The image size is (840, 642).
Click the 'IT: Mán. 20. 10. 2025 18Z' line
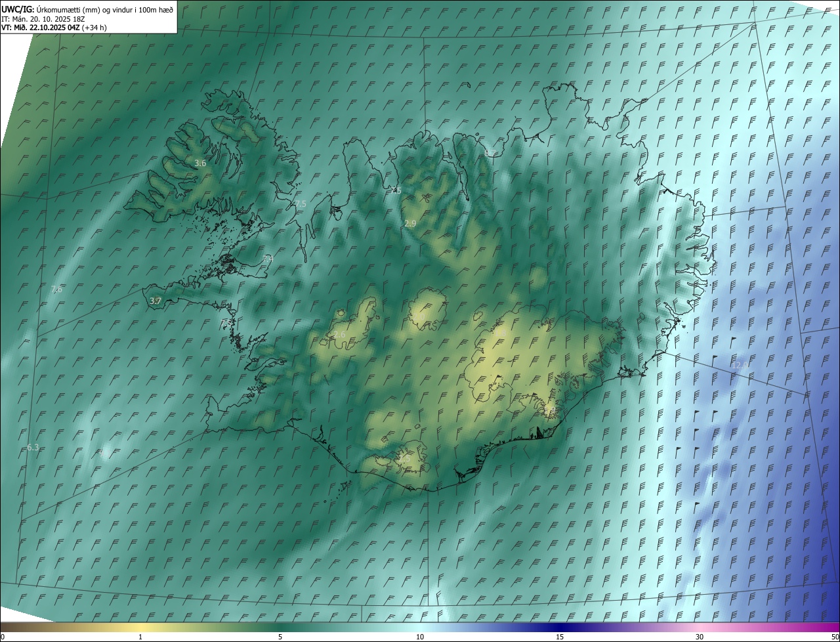43,19
